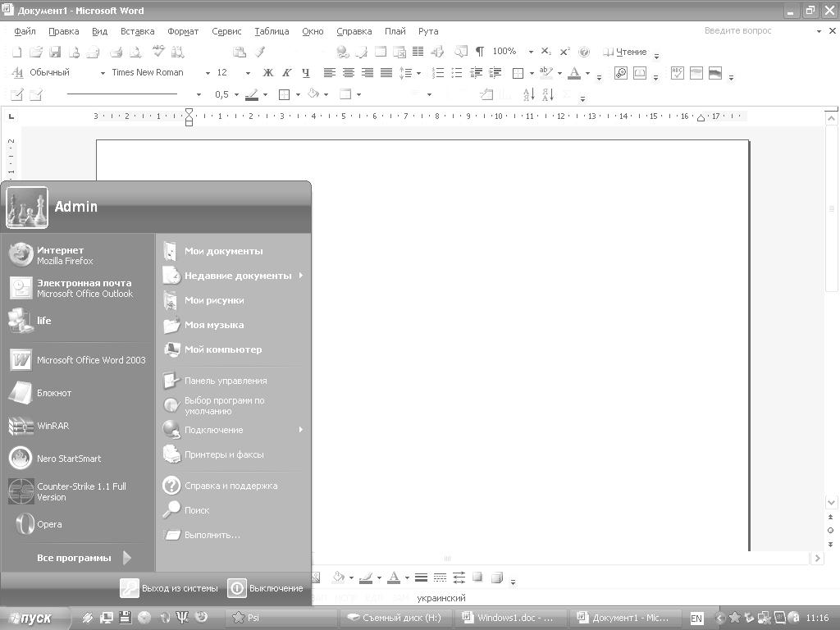Click the Print toolbar icon
Image resolution: width=840 pixels, height=630 pixels.
tap(116, 52)
